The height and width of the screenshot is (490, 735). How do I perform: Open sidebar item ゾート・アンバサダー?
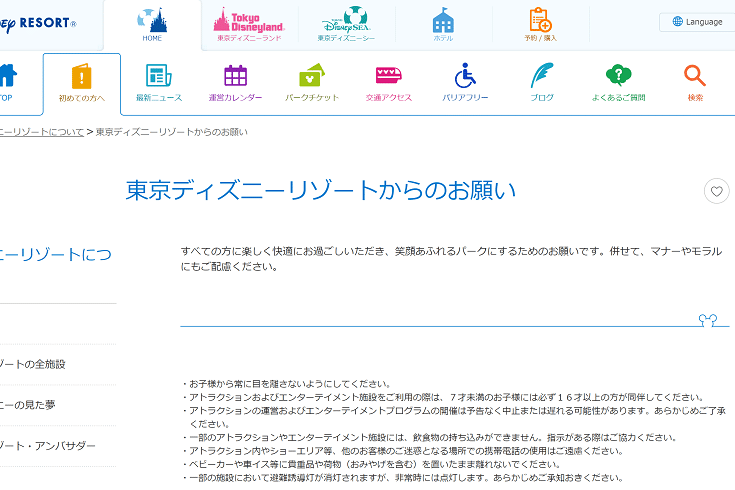(x=47, y=445)
